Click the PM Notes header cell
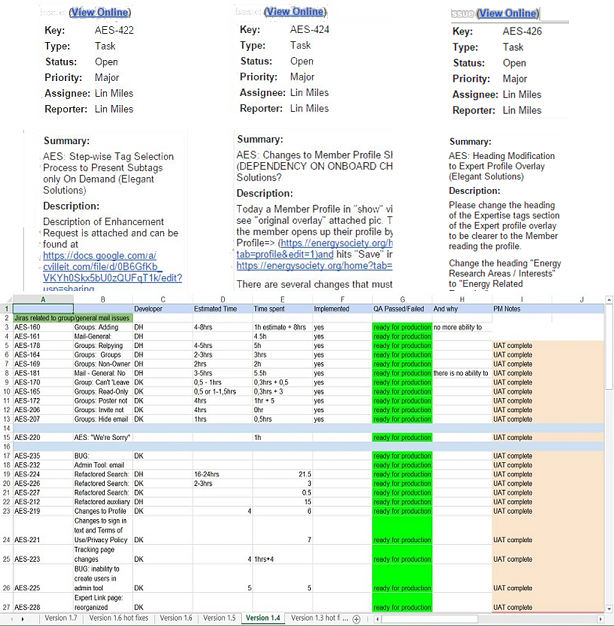 tap(522, 309)
